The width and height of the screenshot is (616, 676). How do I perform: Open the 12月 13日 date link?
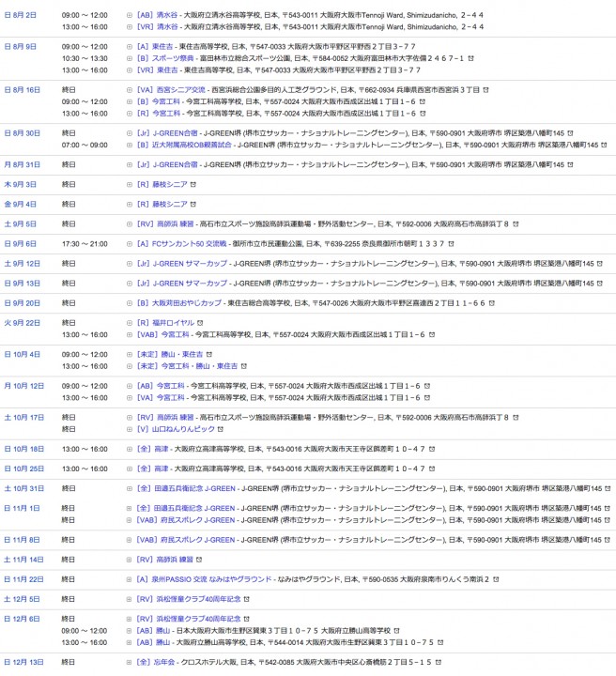(x=23, y=662)
